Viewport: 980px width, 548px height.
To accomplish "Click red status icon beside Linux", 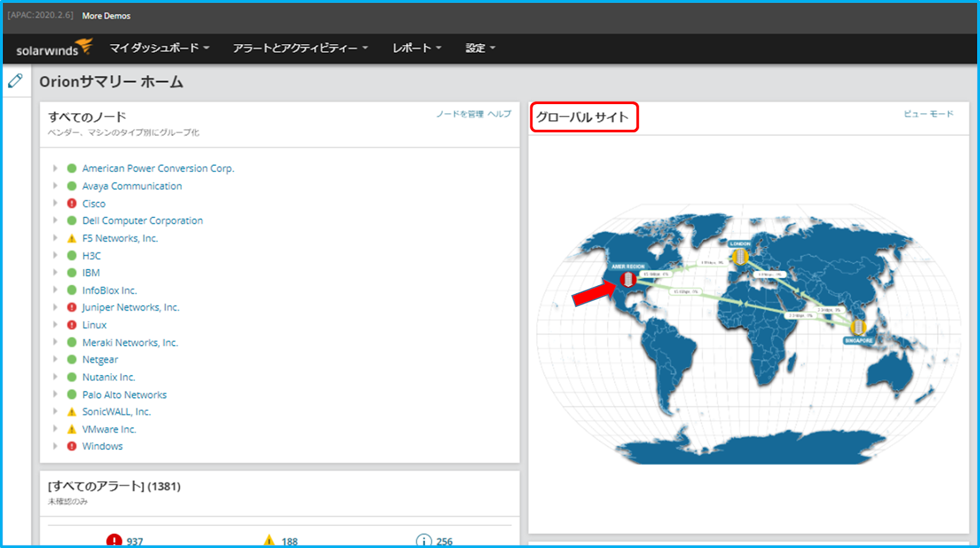I will 72,325.
